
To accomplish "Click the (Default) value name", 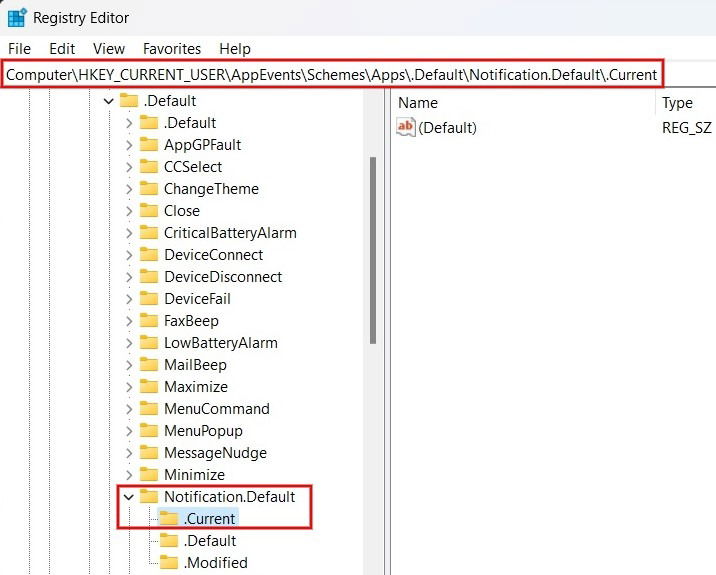I will tap(448, 128).
